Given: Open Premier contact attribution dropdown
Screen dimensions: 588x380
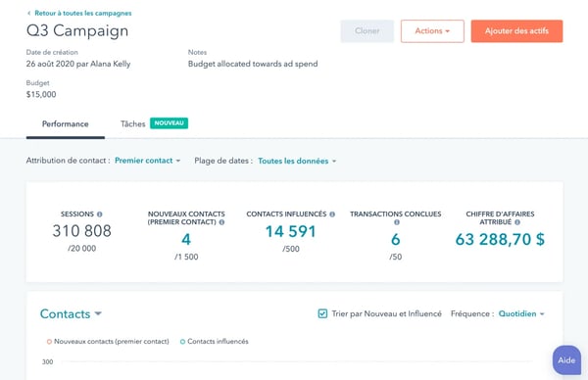Looking at the screenshot, I should (x=147, y=161).
